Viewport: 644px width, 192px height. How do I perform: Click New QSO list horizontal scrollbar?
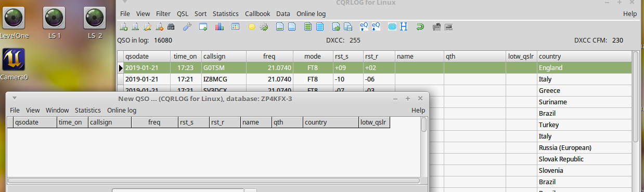pos(213,181)
